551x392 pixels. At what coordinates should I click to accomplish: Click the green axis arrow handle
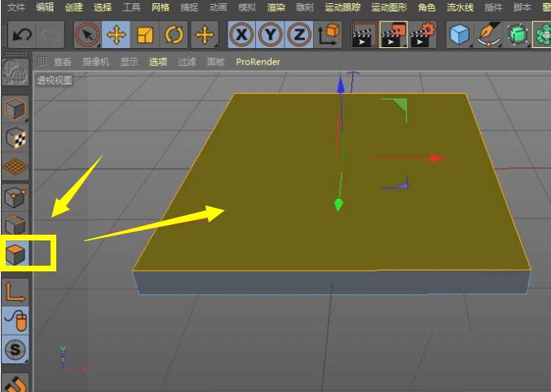point(338,205)
